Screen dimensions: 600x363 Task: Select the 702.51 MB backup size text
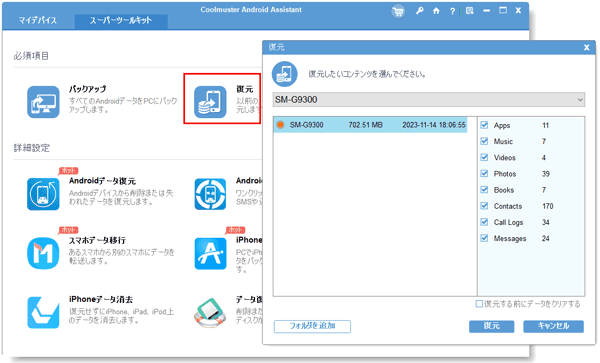(365, 125)
